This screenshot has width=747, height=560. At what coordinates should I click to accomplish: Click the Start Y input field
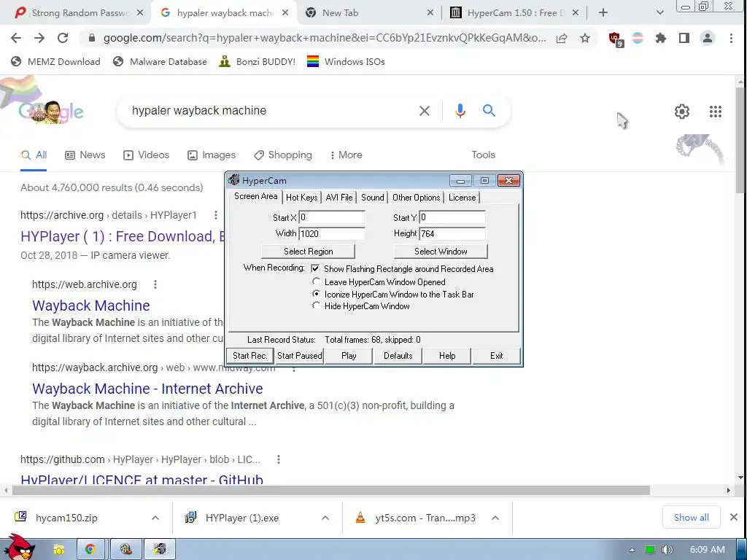click(452, 217)
